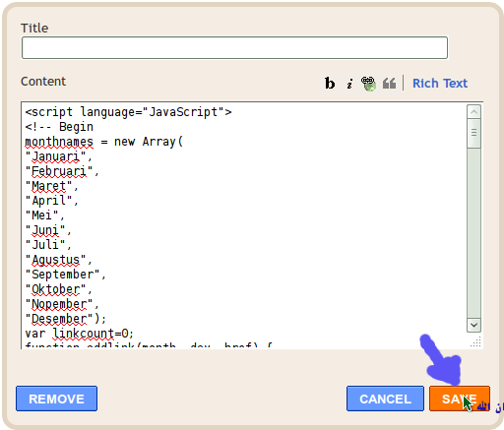
Task: Save the widget with the SAVE button
Action: pyautogui.click(x=460, y=399)
